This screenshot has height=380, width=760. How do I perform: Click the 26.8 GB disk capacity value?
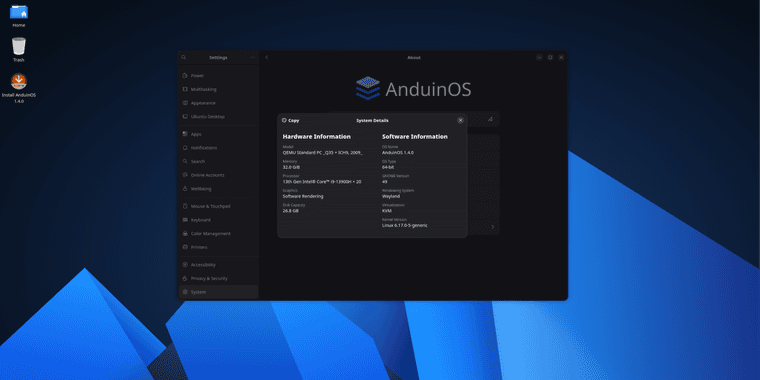291,211
